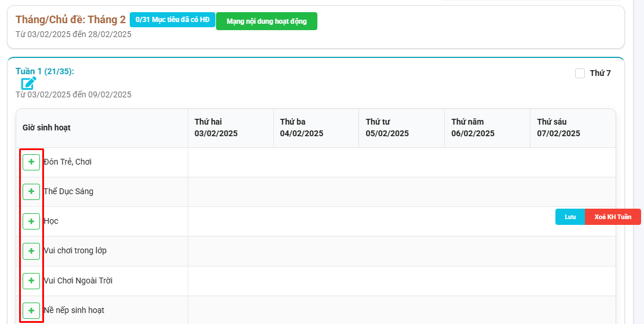This screenshot has width=644, height=324.
Task: Click the Tuần 1 (21/35) heading
Action: tap(45, 71)
